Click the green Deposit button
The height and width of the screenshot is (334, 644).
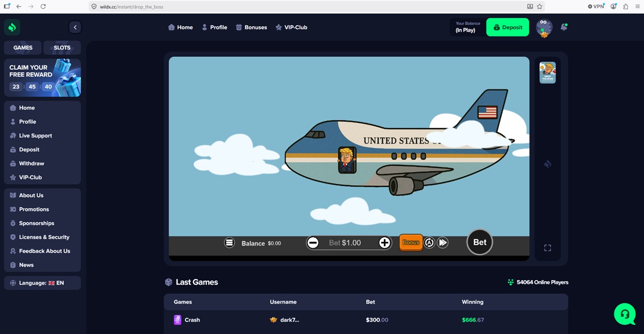[x=507, y=27]
